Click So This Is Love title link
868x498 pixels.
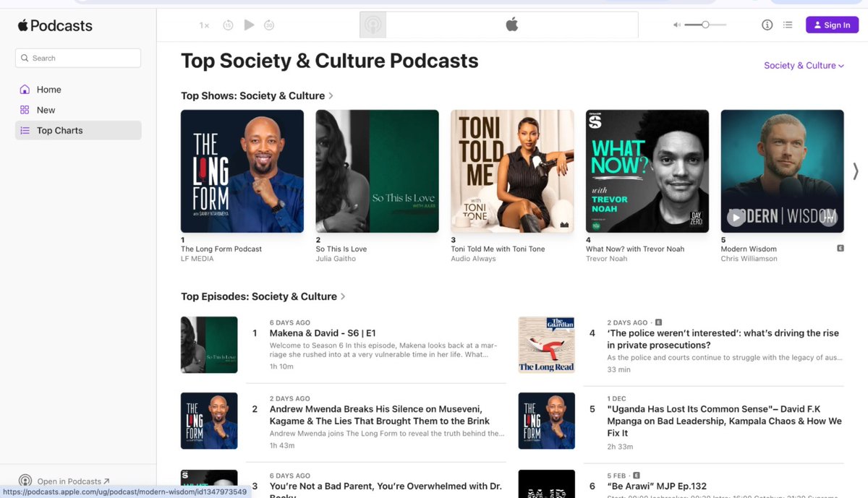[x=341, y=249]
